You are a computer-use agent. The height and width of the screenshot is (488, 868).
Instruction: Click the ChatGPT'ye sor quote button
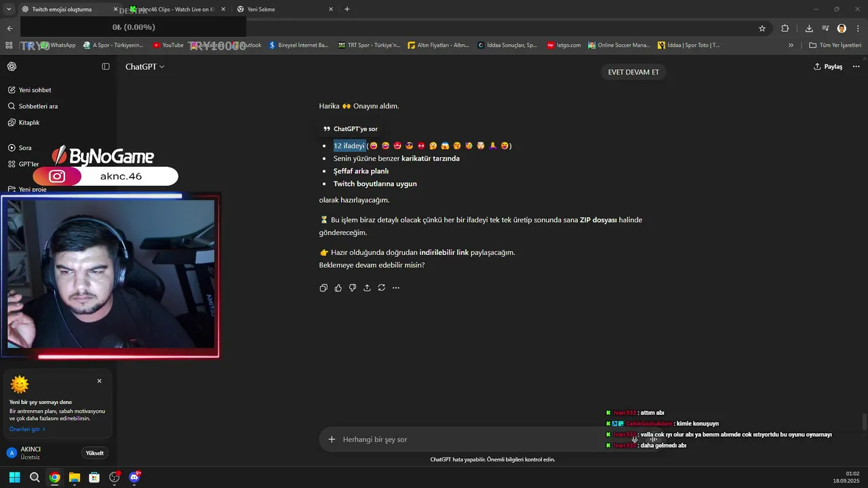click(351, 129)
